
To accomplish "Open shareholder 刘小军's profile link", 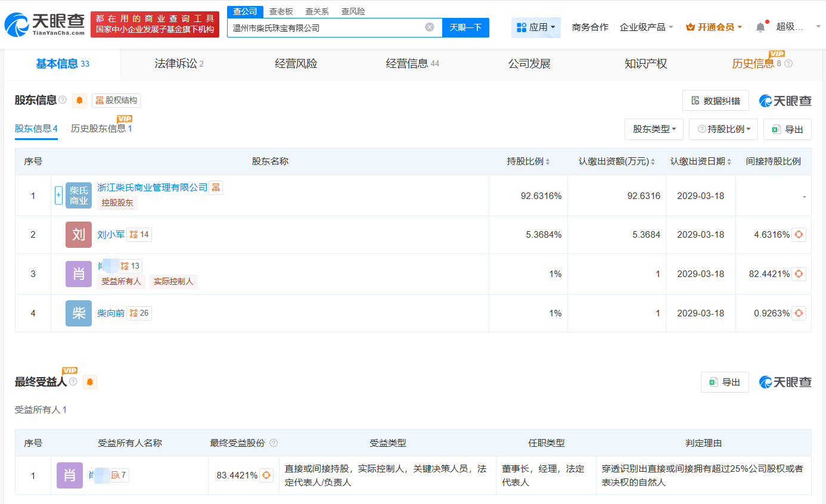I will pyautogui.click(x=110, y=234).
